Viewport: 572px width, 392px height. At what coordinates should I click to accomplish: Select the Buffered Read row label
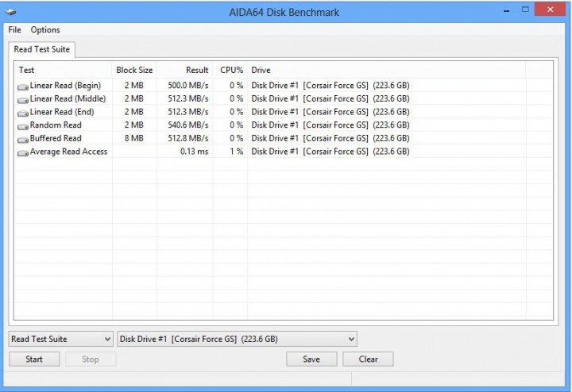click(x=56, y=138)
